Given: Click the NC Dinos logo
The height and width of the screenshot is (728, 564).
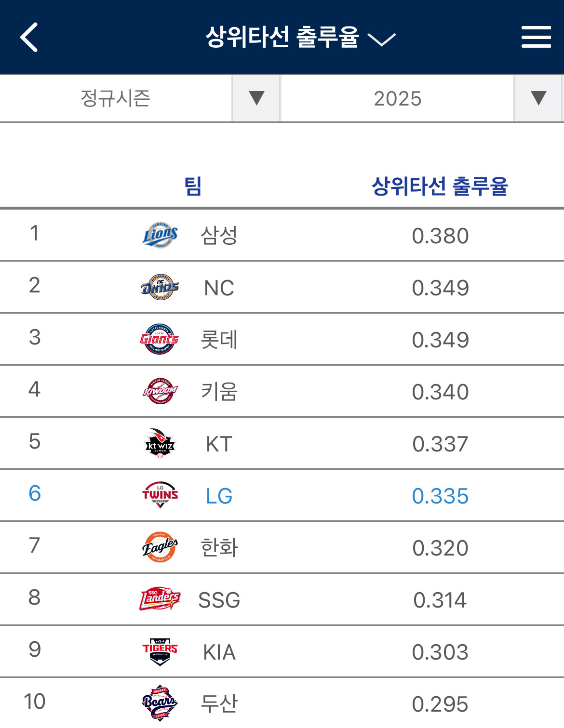Looking at the screenshot, I should coord(160,287).
